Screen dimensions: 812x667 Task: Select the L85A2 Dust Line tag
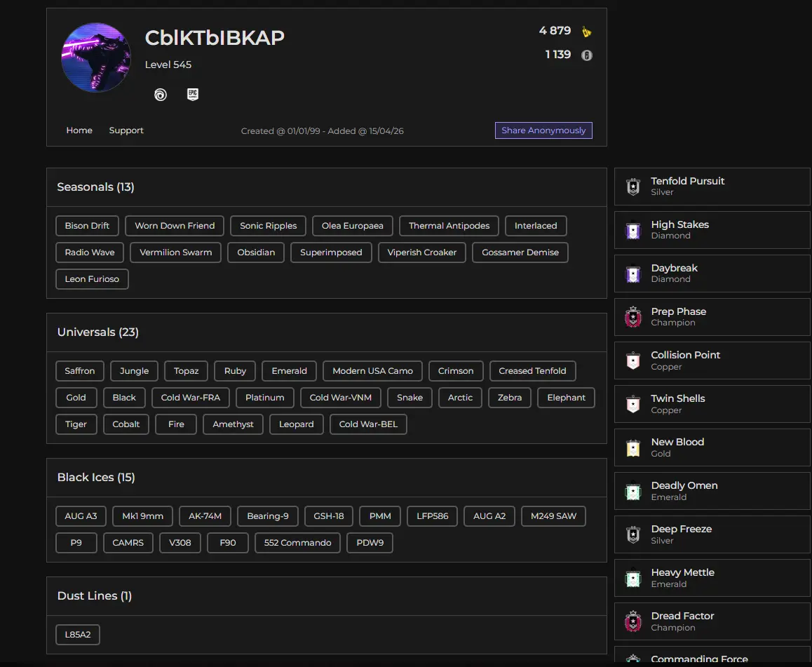78,635
